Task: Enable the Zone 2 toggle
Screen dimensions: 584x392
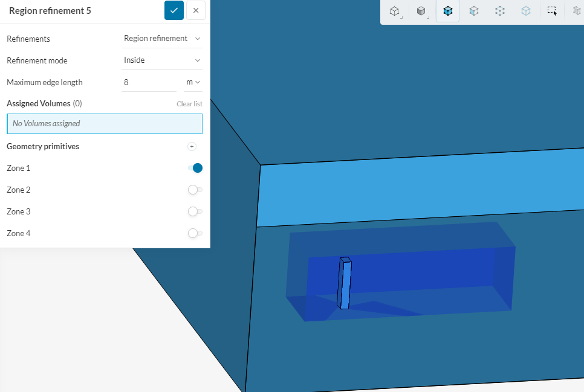Action: tap(195, 190)
